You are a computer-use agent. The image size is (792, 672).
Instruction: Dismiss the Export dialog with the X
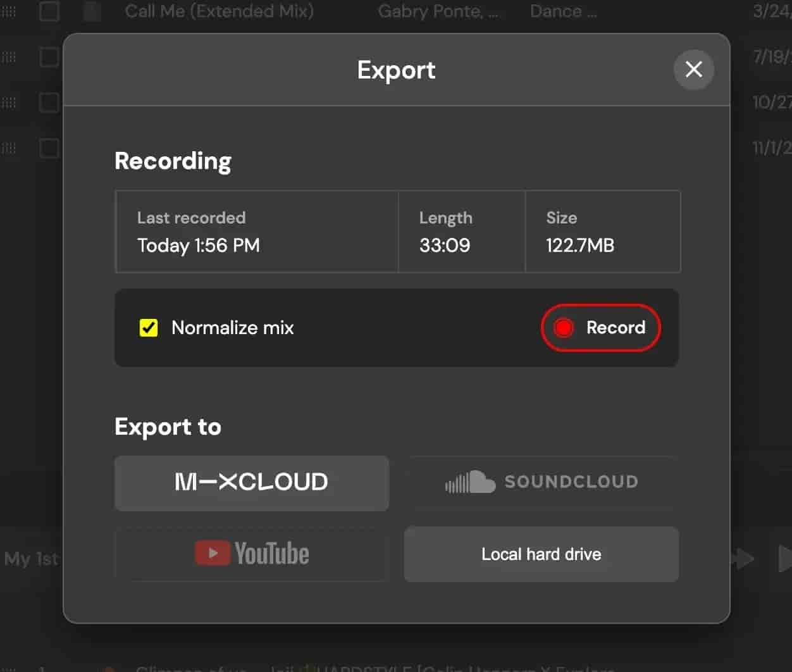[693, 70]
